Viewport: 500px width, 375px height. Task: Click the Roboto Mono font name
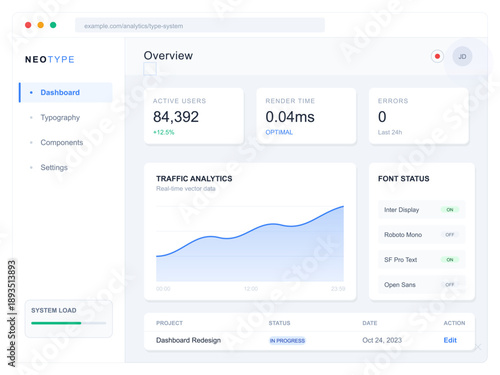point(403,235)
